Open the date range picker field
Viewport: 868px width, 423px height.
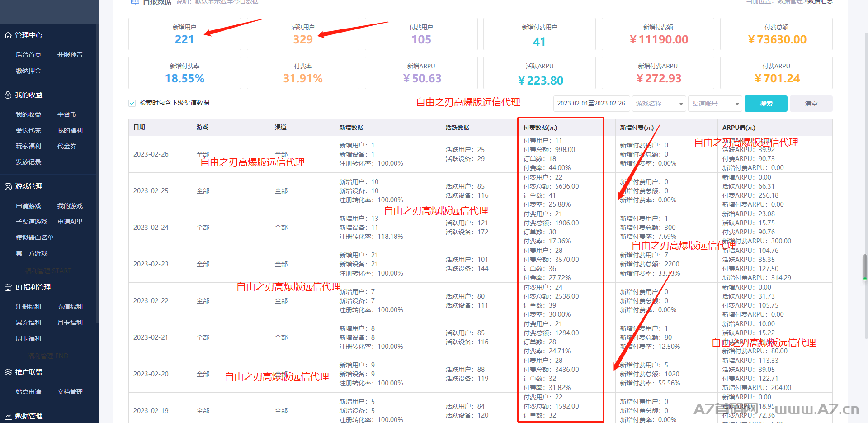tap(591, 104)
